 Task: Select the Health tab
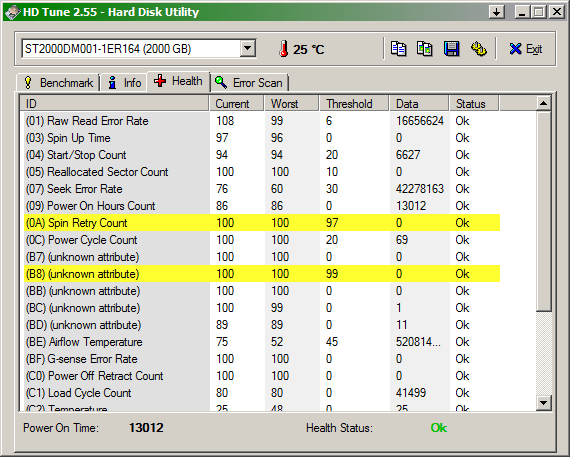point(178,81)
